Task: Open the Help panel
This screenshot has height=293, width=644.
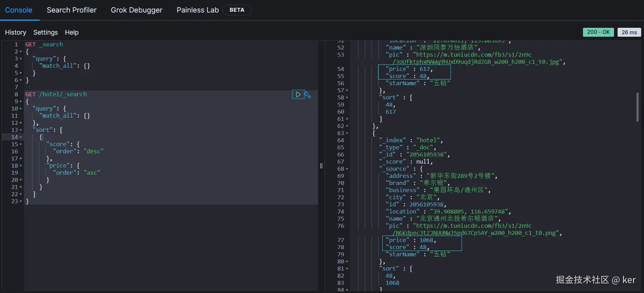Action: [x=72, y=32]
